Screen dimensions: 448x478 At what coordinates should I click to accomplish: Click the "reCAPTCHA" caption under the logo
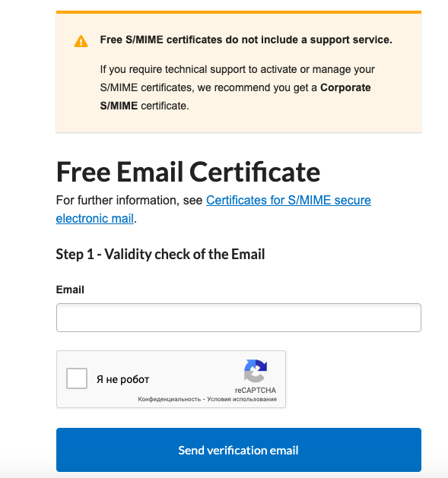tap(256, 390)
